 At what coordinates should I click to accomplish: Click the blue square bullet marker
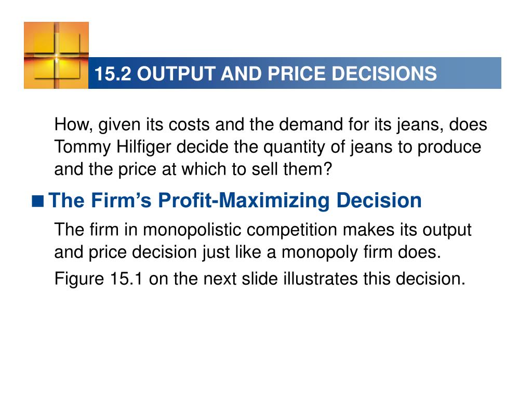[38, 201]
